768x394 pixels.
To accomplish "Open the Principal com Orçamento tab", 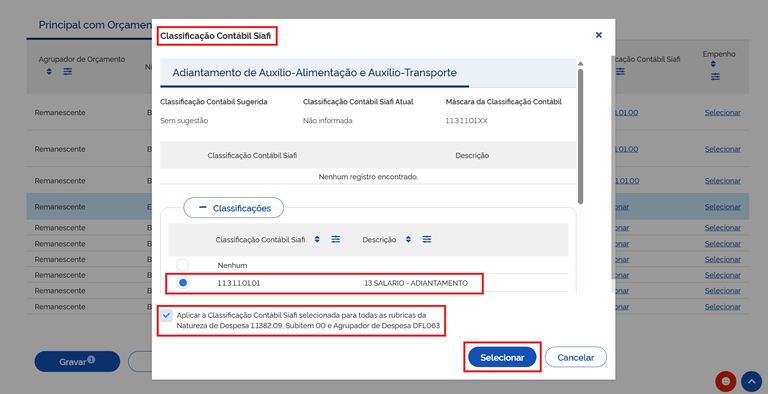I will (95, 25).
